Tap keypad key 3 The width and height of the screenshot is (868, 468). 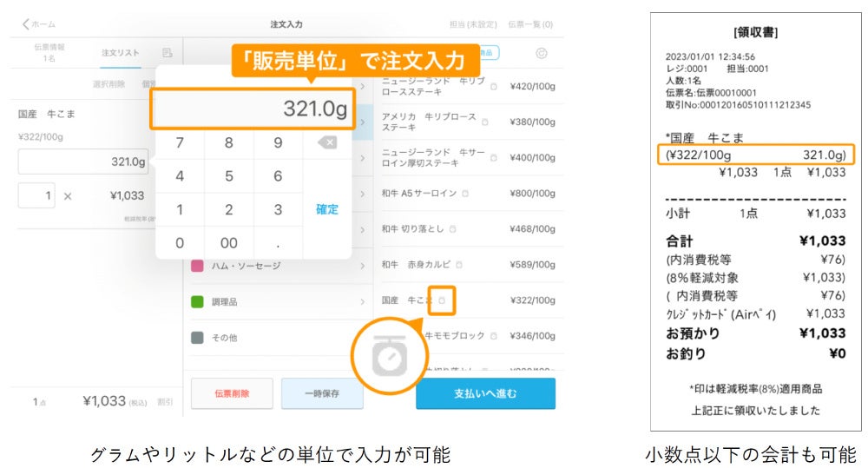tap(278, 209)
